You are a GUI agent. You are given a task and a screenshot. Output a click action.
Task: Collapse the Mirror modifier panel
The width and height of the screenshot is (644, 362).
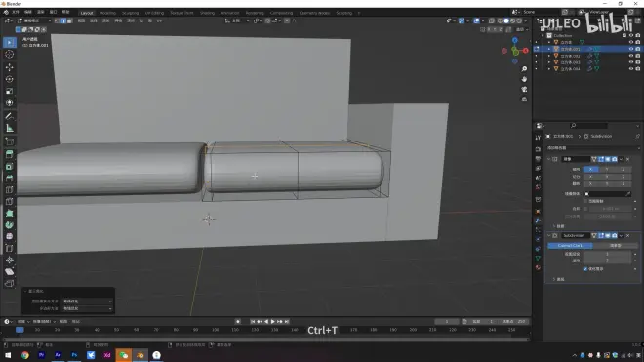coord(549,159)
